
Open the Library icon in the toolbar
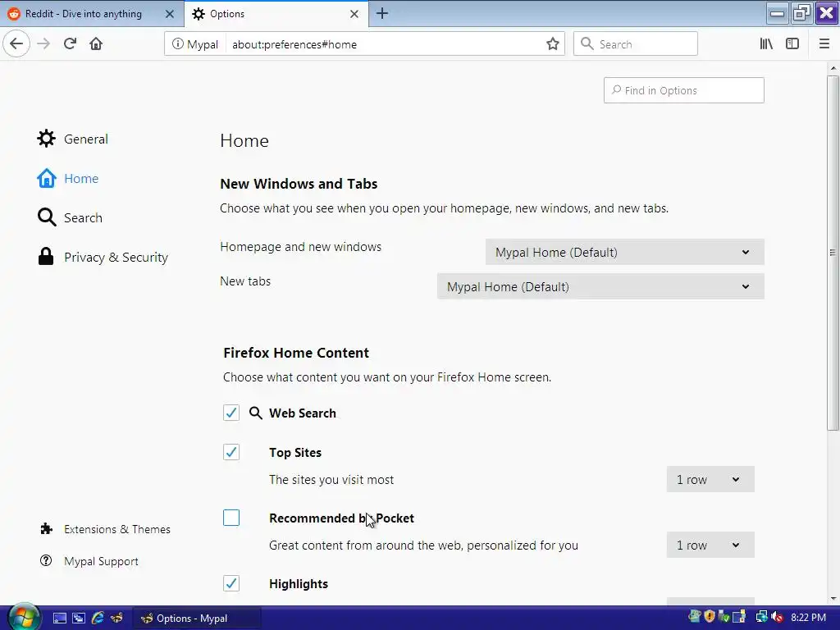click(766, 44)
